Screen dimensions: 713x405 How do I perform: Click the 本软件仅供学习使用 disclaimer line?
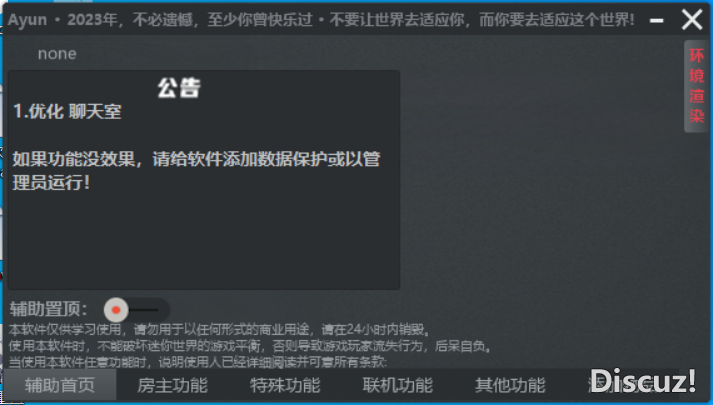coord(219,329)
